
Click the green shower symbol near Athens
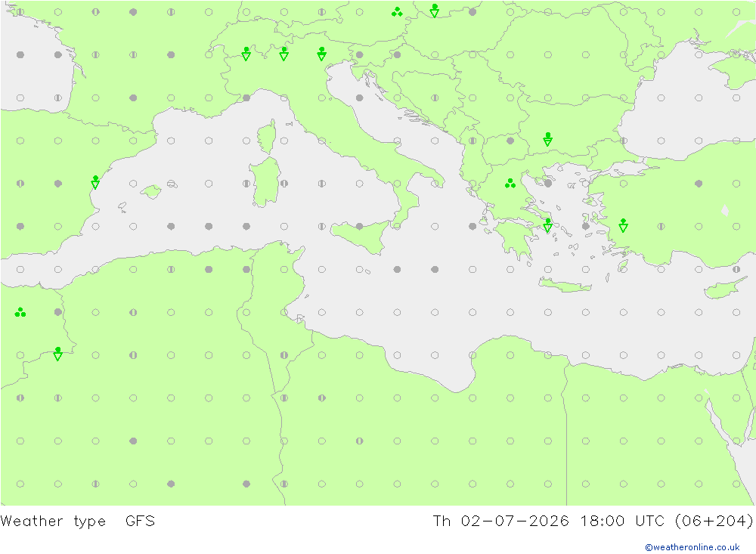(x=547, y=225)
